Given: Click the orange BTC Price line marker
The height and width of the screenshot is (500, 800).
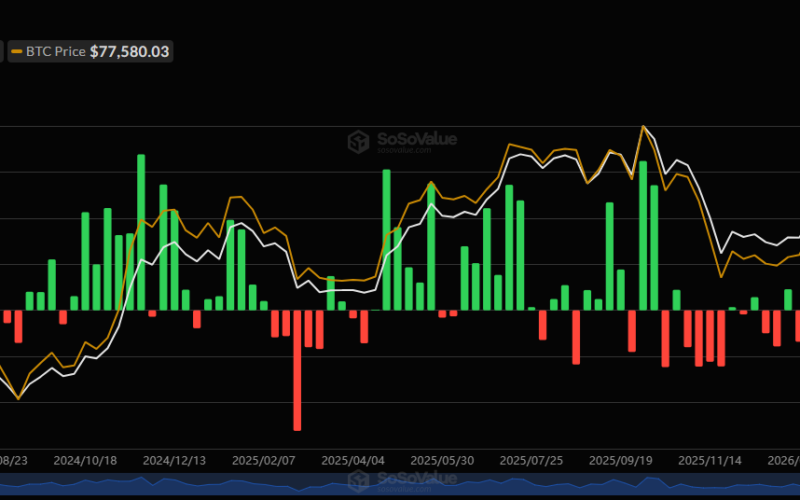Looking at the screenshot, I should click(17, 52).
